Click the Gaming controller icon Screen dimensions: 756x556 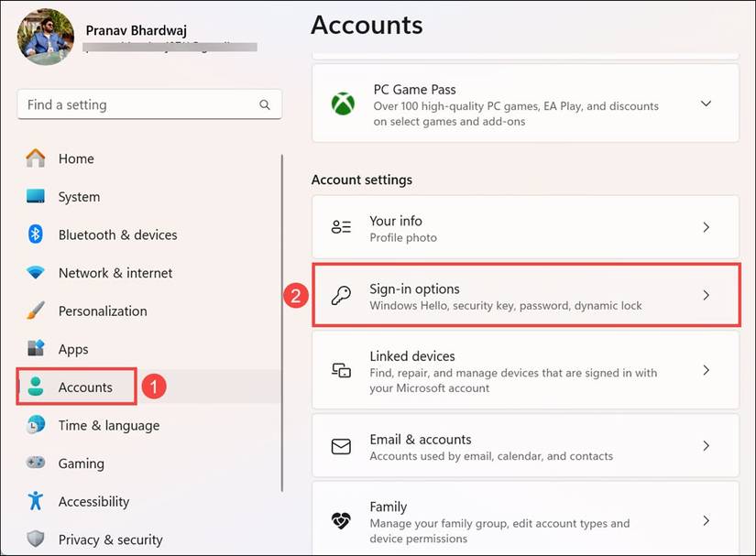coord(35,463)
